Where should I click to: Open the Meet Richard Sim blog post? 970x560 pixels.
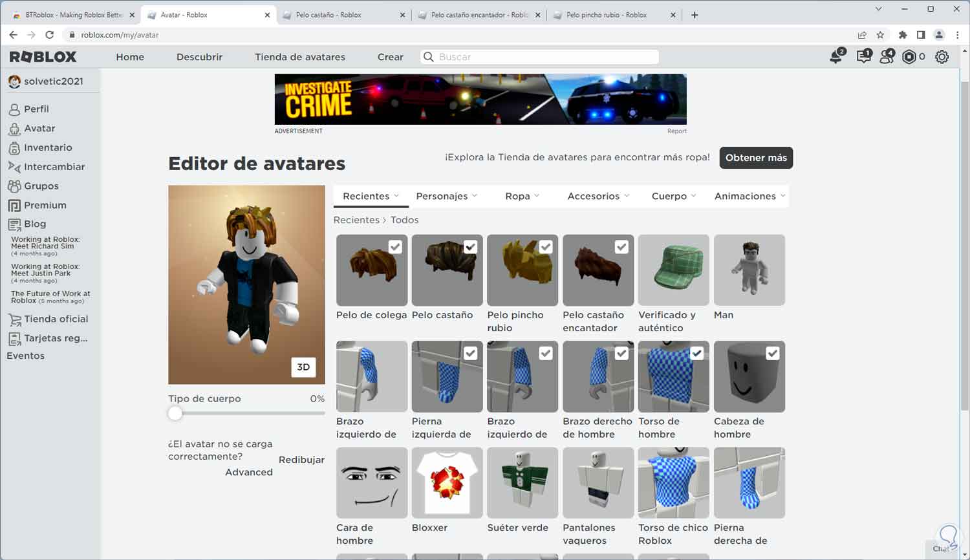coord(45,246)
